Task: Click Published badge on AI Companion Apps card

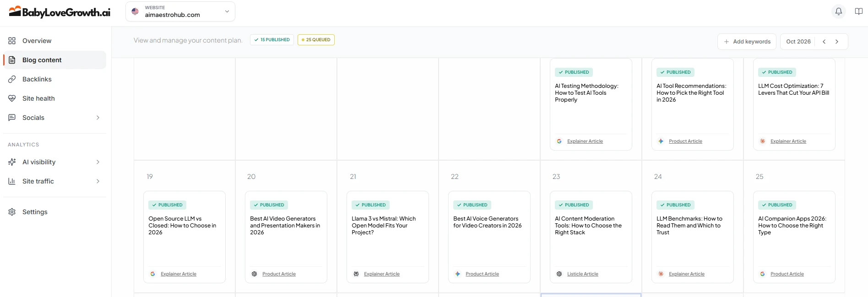Action: pos(777,205)
